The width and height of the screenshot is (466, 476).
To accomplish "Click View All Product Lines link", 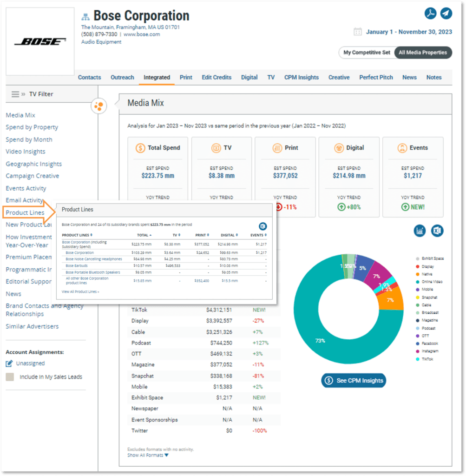I will tap(80, 291).
